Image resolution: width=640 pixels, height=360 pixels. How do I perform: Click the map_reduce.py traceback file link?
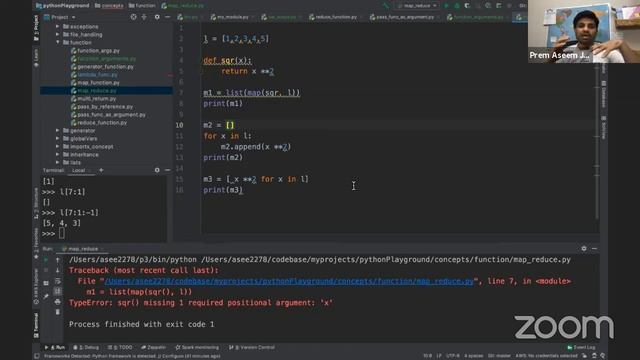point(289,281)
